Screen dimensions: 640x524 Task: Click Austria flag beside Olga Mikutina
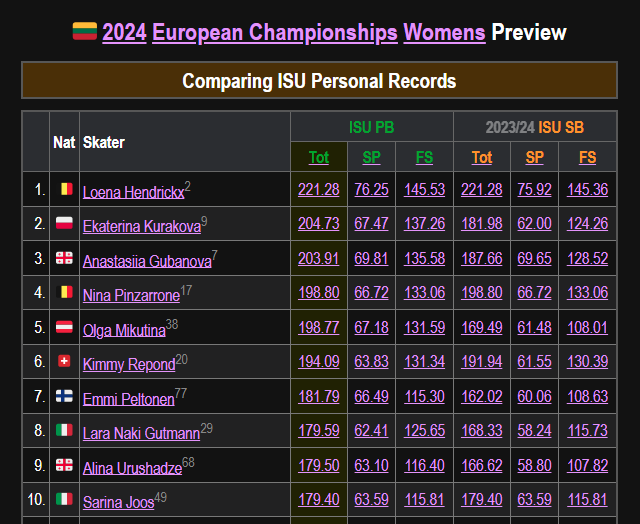pos(64,327)
